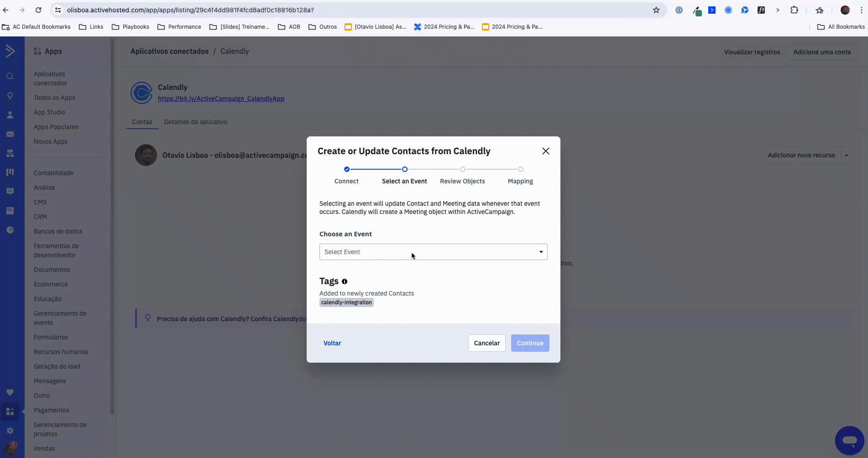Image resolution: width=868 pixels, height=458 pixels.
Task: Click the Tags info icon
Action: pos(345,281)
